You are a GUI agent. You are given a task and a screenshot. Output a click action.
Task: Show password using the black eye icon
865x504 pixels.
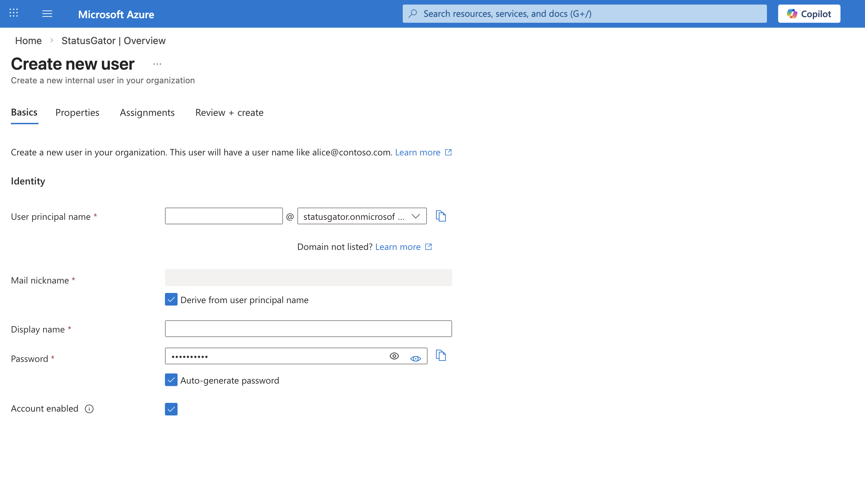pyautogui.click(x=394, y=356)
